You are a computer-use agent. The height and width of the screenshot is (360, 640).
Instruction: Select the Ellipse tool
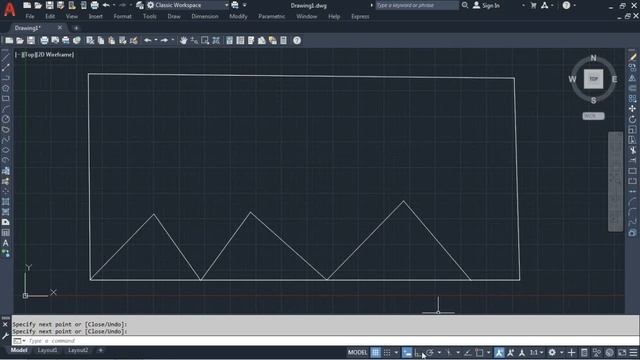tap(5, 150)
